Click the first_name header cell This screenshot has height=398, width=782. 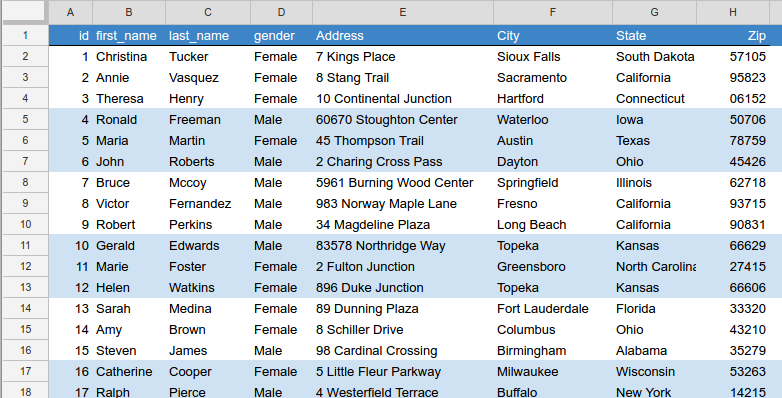[x=129, y=35]
